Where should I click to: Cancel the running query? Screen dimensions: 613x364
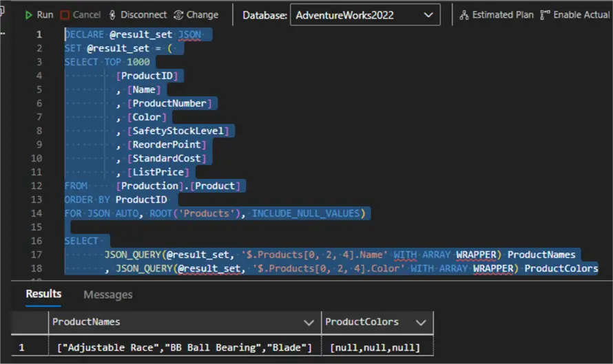coord(81,15)
